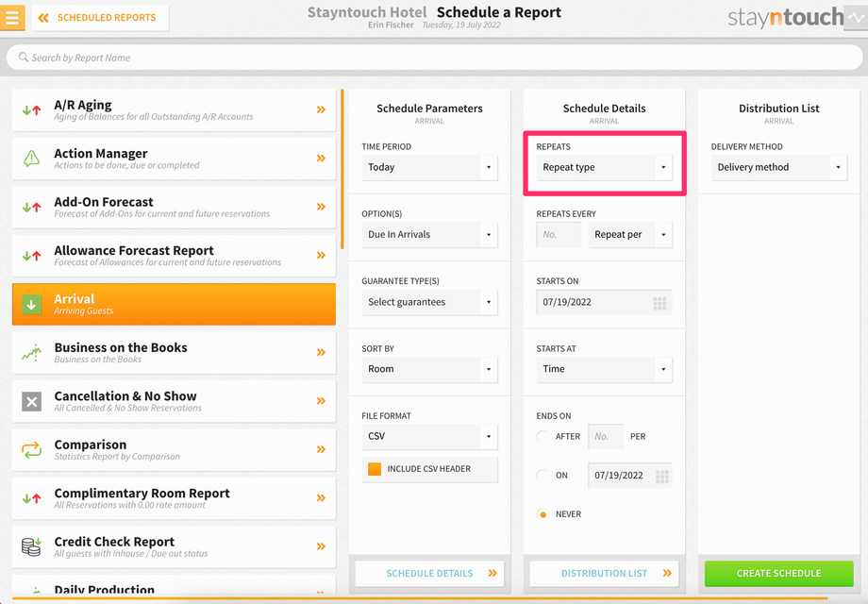The image size is (868, 604).
Task: Open the Ends On date calendar icon
Action: (662, 476)
